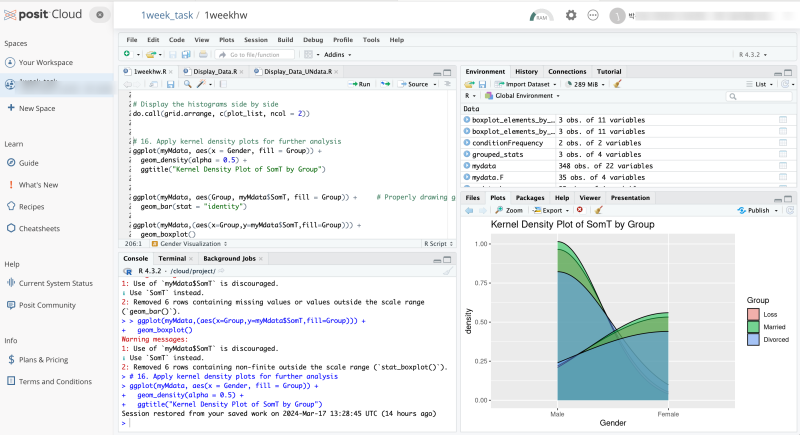Image resolution: width=800 pixels, height=435 pixels.
Task: Clear all plots with broom icon
Action: [x=599, y=210]
